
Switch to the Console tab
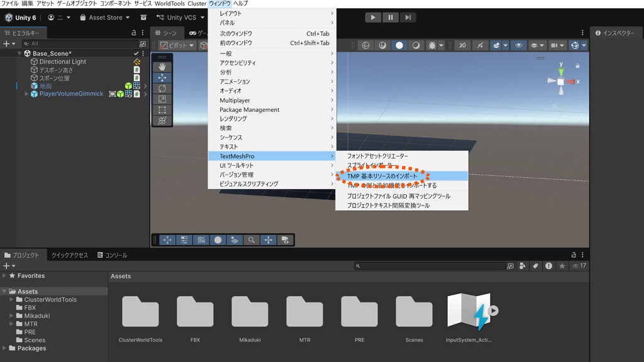(112, 255)
